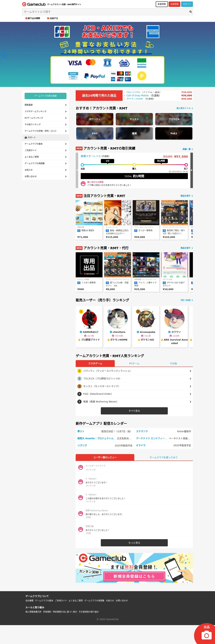Image resolution: width=215 pixels, height=644 pixels.
Task: Open ご利用ガイド sidebar item
Action: point(46,150)
